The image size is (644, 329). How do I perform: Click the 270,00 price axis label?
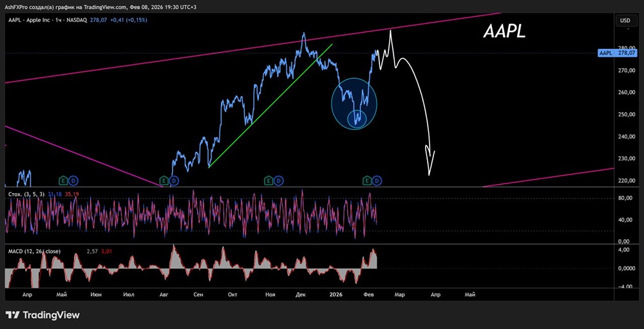coord(627,71)
